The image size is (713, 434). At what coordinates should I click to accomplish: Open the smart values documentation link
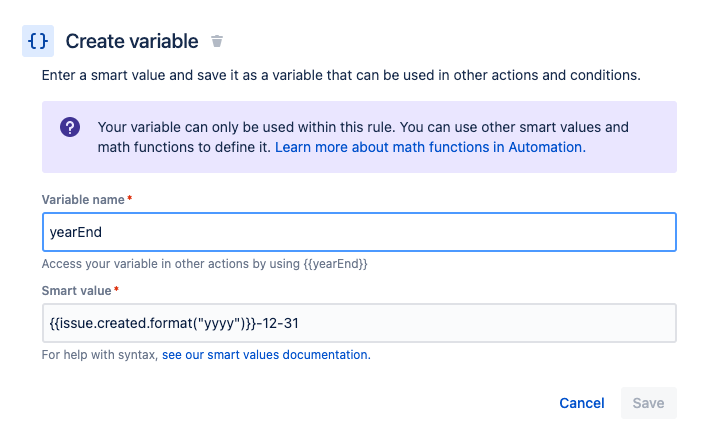point(265,355)
